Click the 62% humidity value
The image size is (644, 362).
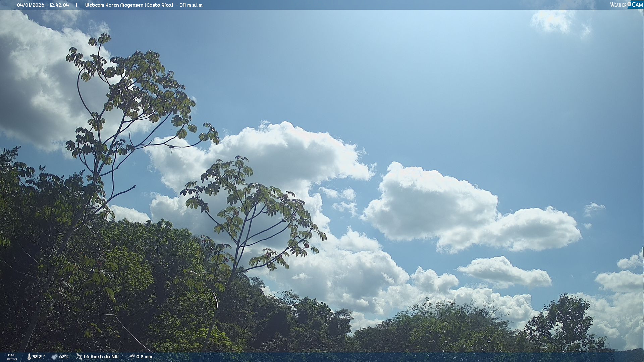(64, 357)
